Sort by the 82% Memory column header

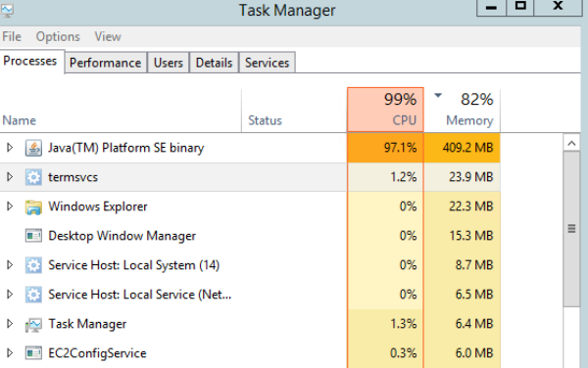pyautogui.click(x=462, y=110)
